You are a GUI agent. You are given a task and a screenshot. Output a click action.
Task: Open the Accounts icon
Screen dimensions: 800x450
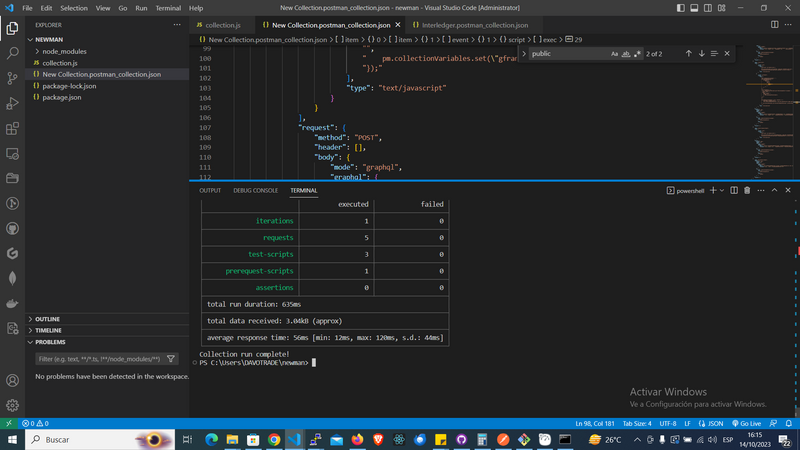tap(12, 381)
